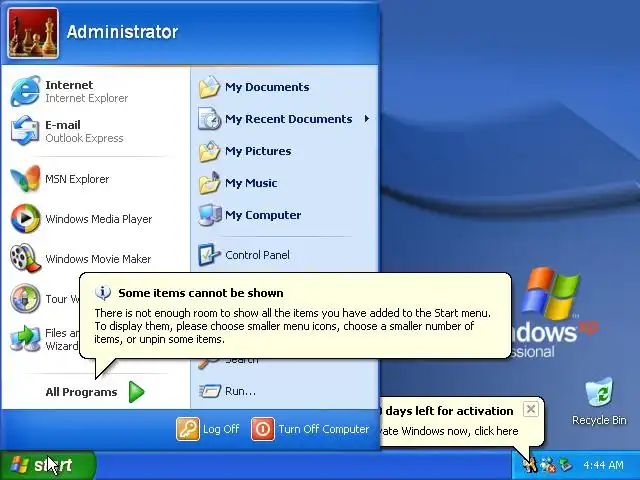Click the green start button
Screen dimensions: 640x480
(x=48, y=465)
